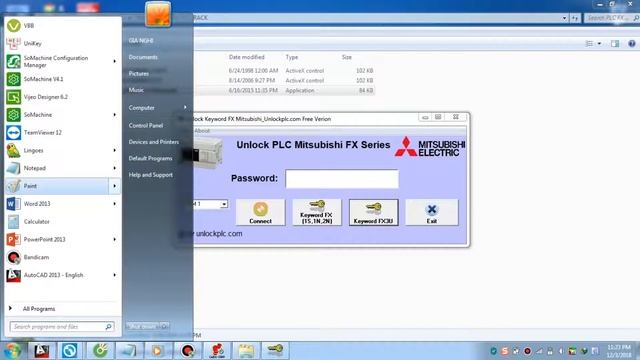Select the Application file row
This screenshot has height=360, width=640.
pyautogui.click(x=284, y=90)
